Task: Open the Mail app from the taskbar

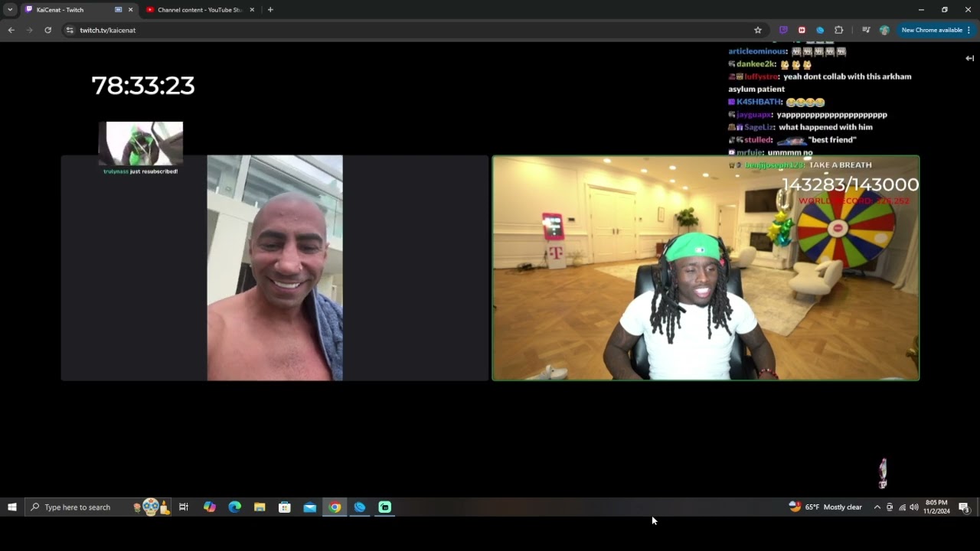Action: tap(310, 507)
